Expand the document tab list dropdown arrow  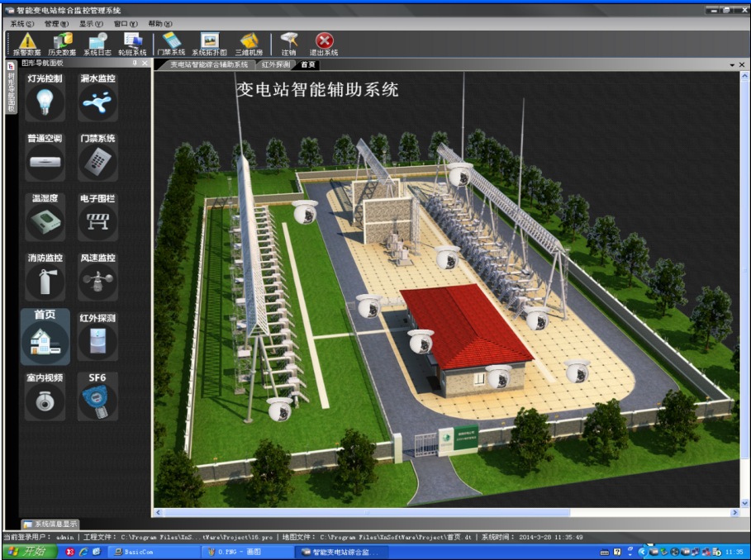[731, 64]
